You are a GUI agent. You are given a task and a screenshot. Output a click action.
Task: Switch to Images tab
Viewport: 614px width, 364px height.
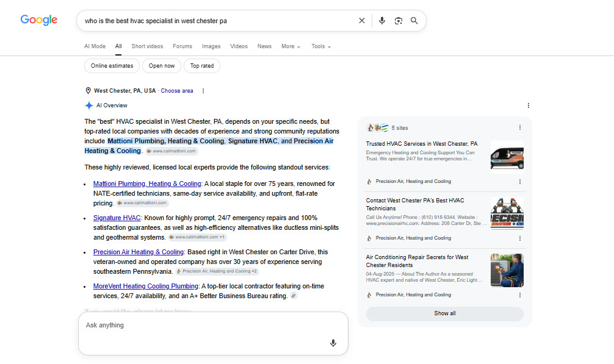211,46
